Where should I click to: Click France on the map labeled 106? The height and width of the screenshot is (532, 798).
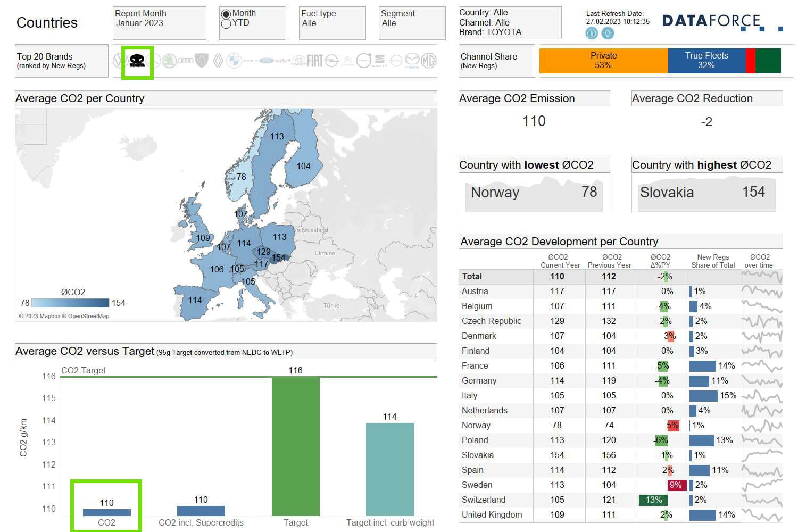(216, 269)
